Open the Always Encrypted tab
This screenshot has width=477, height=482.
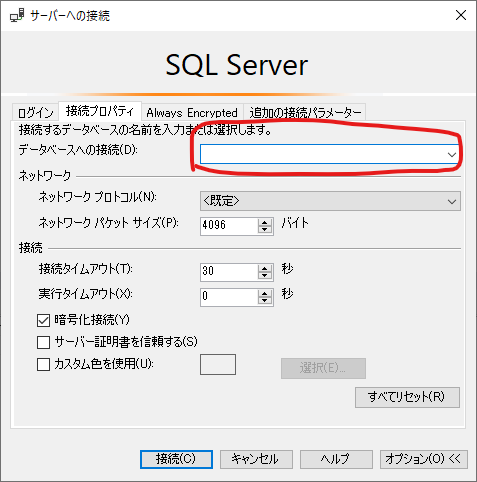tap(192, 113)
